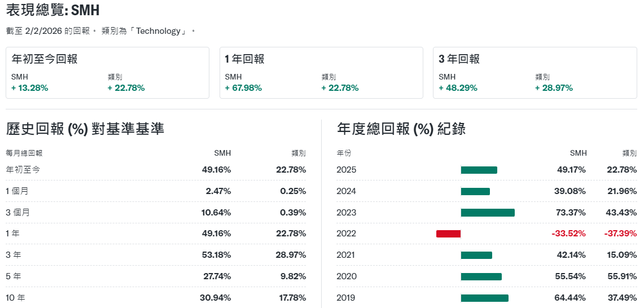Screen dimensions: 644x308
Task: Click the '類別' column header in annual returns table
Action: 630,153
